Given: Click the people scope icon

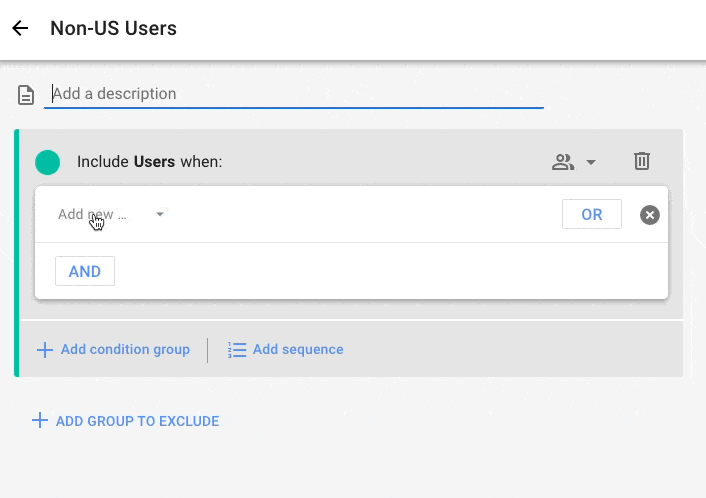Looking at the screenshot, I should (x=563, y=162).
